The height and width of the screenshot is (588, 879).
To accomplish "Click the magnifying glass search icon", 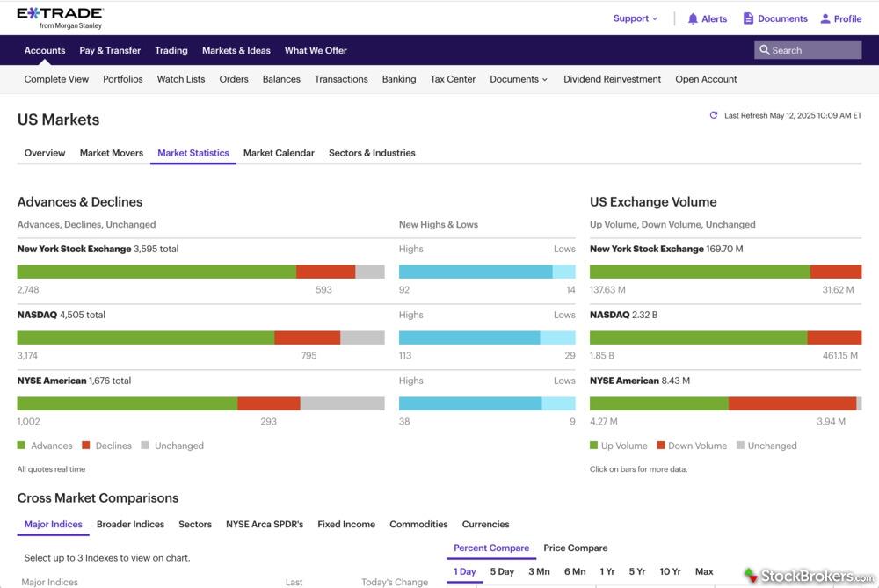I will (765, 50).
